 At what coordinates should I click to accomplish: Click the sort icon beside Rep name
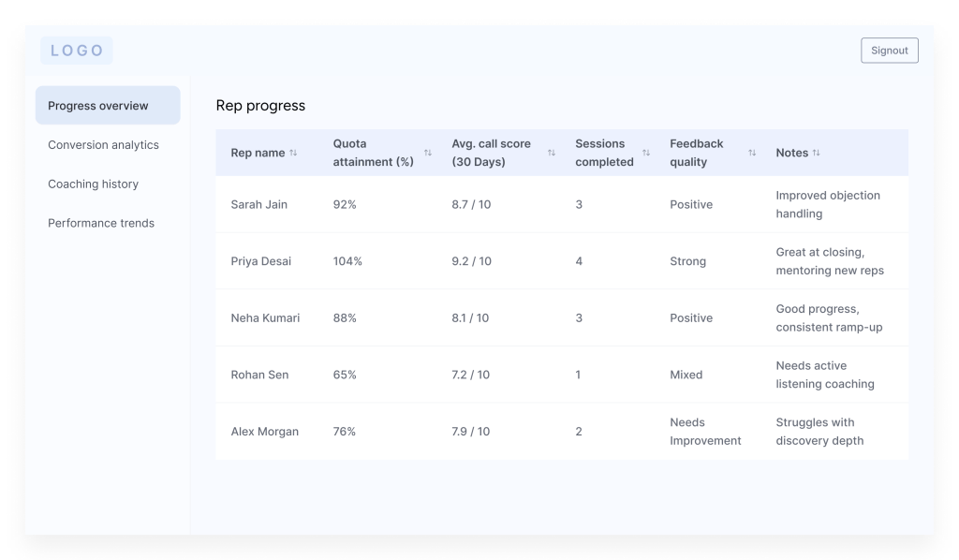(x=293, y=153)
